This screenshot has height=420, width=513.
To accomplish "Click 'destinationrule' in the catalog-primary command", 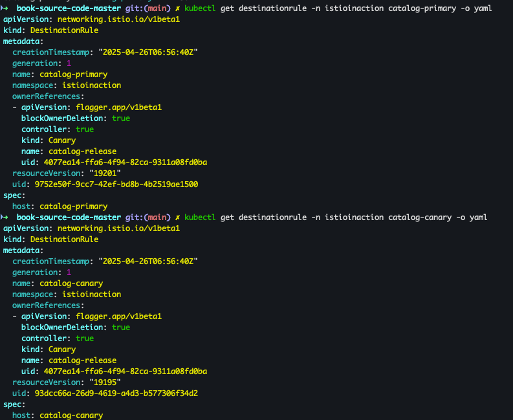I will [272, 8].
